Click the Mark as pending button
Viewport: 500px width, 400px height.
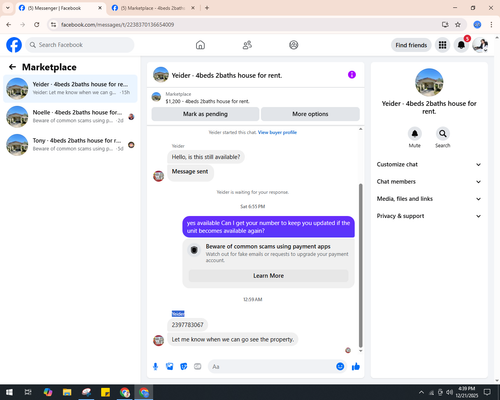pyautogui.click(x=205, y=114)
